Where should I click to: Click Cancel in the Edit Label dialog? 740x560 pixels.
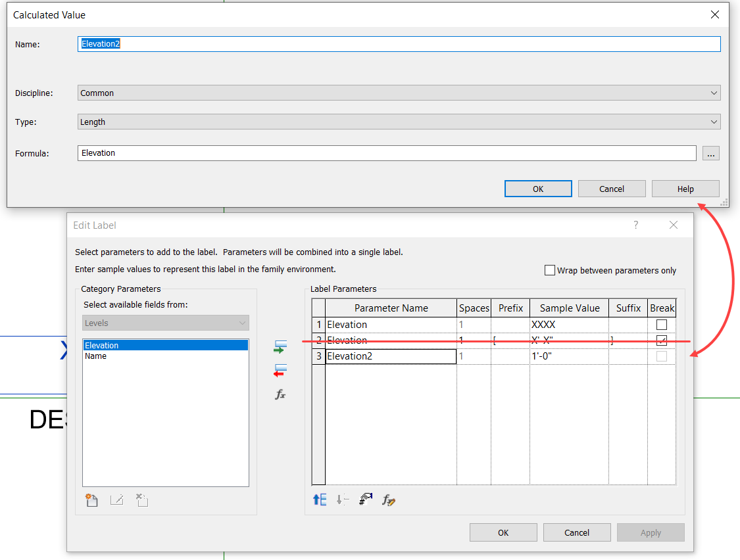[577, 532]
